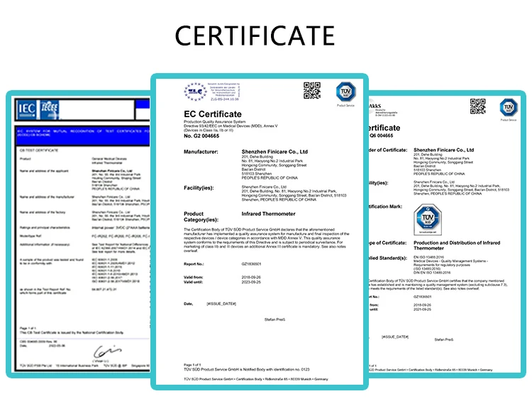Click the 'Product Category(ies):' label

click(201, 216)
